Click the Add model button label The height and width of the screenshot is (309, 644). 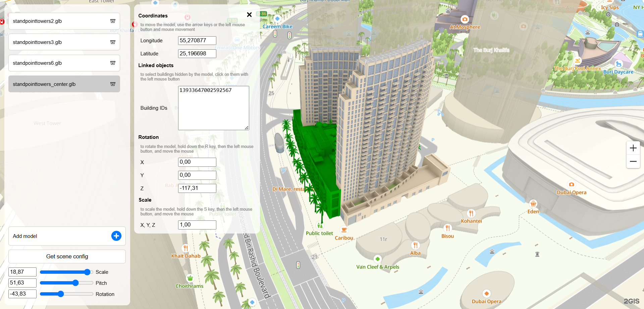(25, 236)
